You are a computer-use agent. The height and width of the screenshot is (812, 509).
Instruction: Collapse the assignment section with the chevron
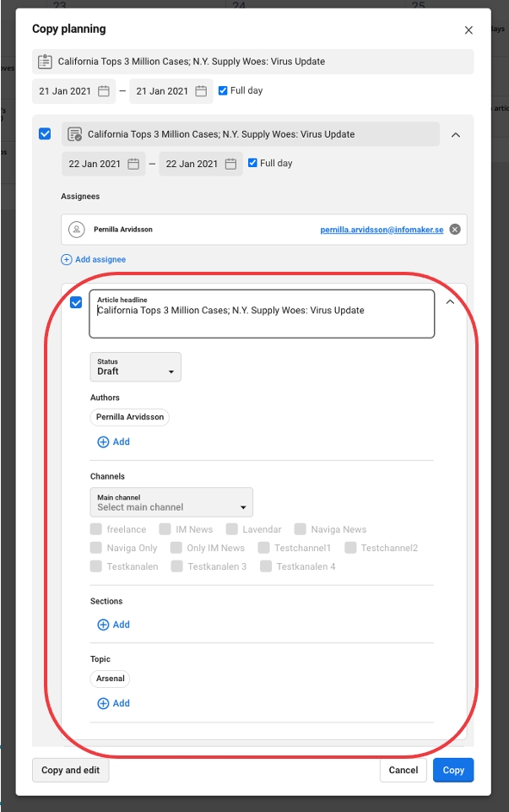456,134
